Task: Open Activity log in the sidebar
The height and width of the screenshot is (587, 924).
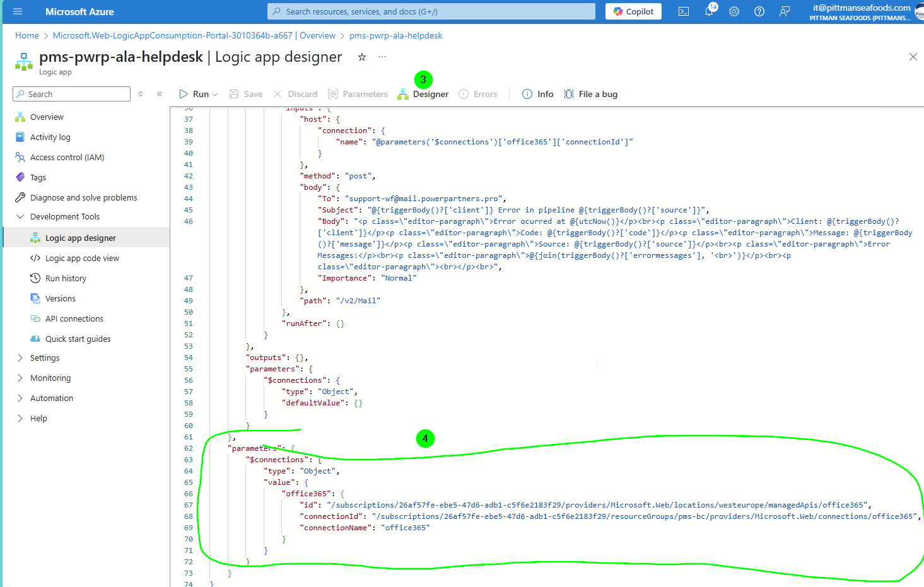Action: (50, 137)
